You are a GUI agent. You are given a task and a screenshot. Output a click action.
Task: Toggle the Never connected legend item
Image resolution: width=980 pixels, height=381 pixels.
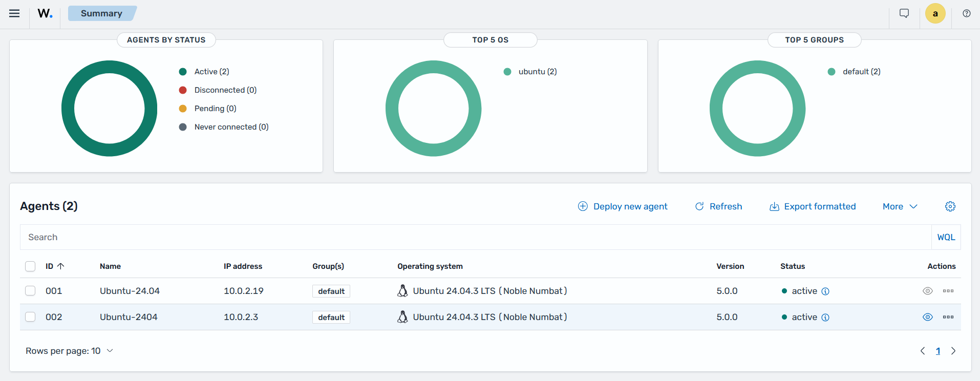click(224, 127)
